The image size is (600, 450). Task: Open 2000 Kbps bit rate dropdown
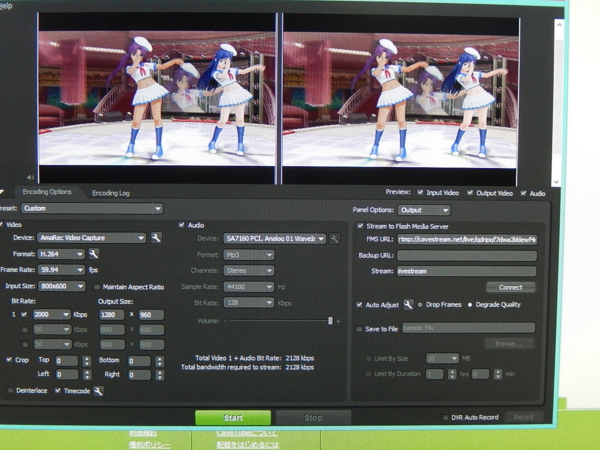[x=52, y=315]
